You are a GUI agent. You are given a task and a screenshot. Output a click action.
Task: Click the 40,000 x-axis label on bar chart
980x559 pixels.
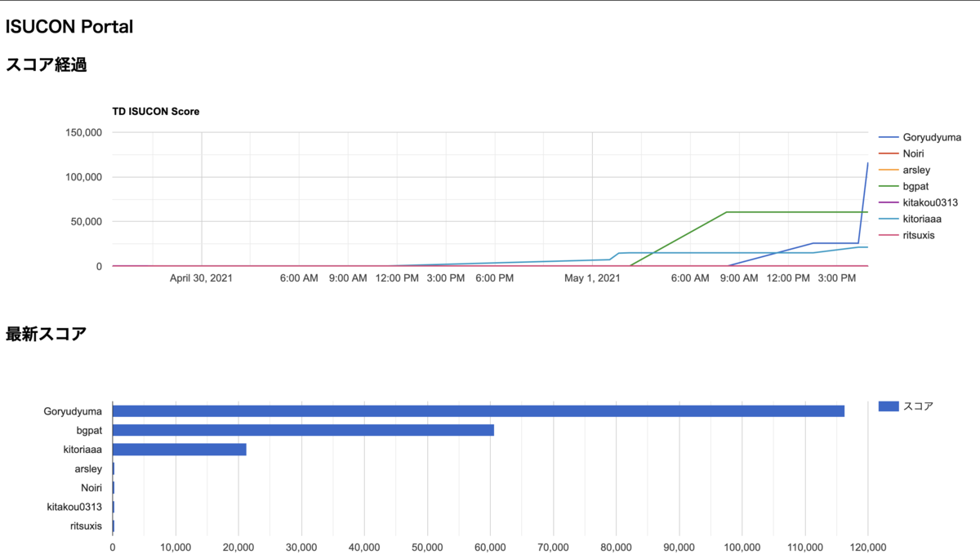click(364, 549)
